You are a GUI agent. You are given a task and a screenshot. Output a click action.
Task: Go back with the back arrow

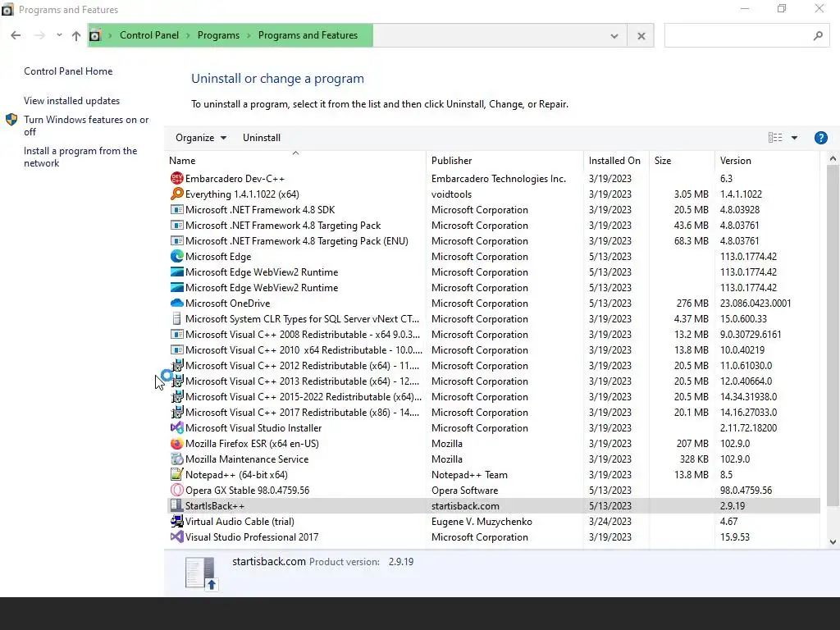click(16, 35)
